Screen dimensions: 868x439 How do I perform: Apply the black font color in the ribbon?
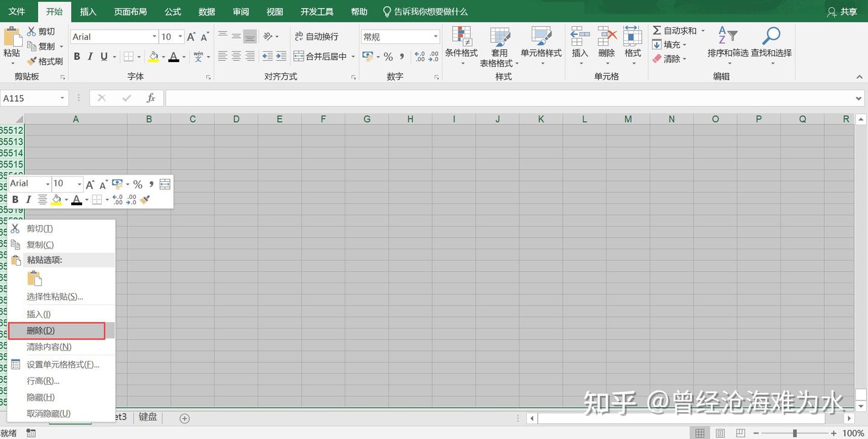point(174,57)
